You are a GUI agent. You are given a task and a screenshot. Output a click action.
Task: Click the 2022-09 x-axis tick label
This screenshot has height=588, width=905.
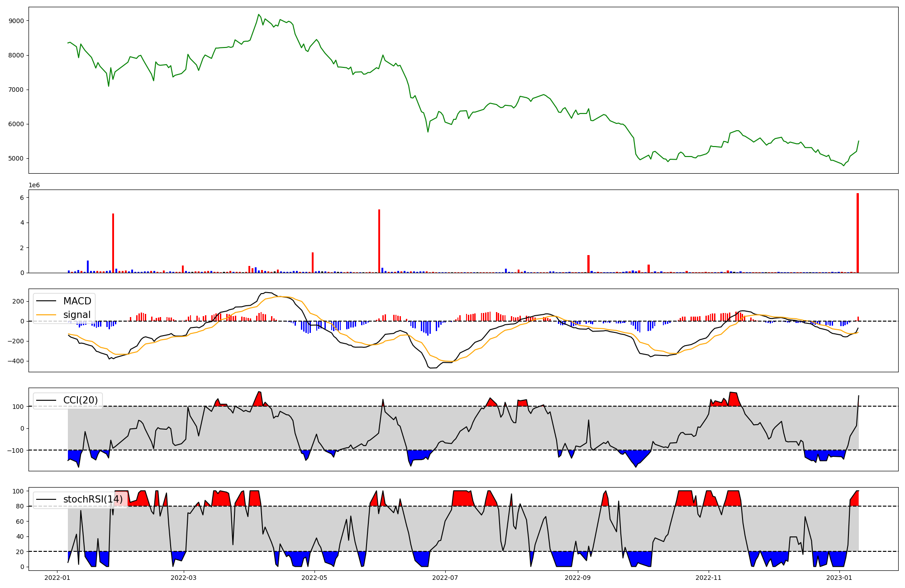pos(578,578)
